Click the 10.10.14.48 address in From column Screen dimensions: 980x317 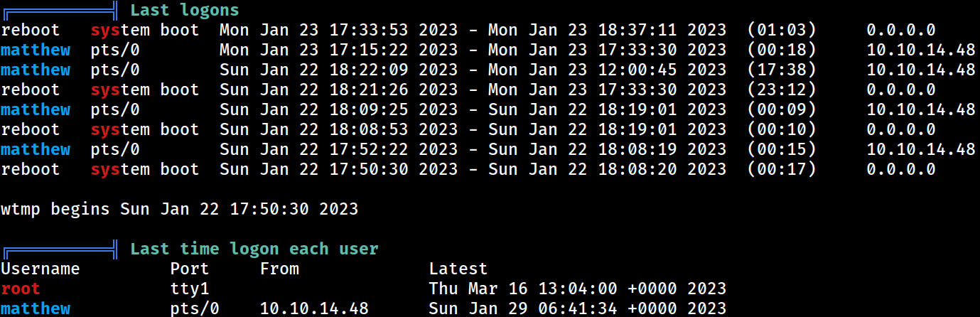coord(314,308)
